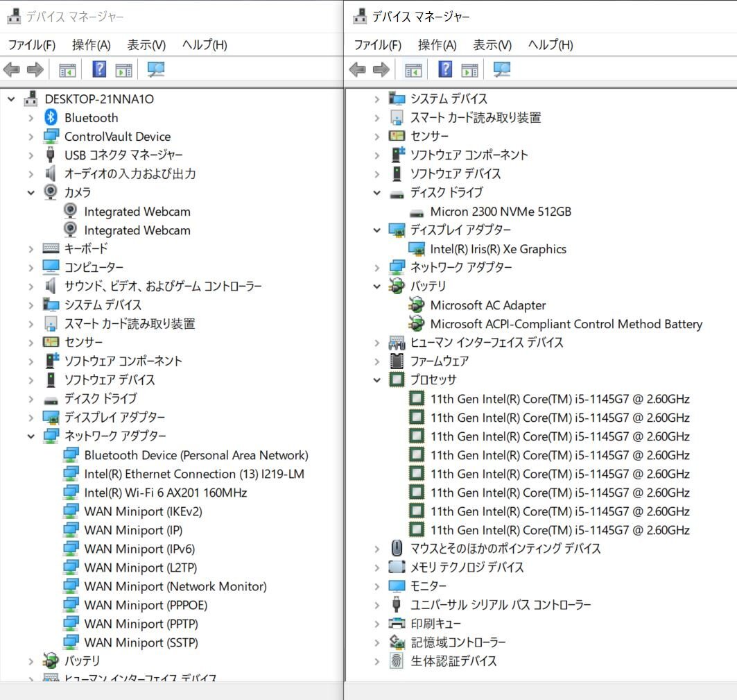Collapse DESKTOP-21NNA1O root node

(11, 99)
